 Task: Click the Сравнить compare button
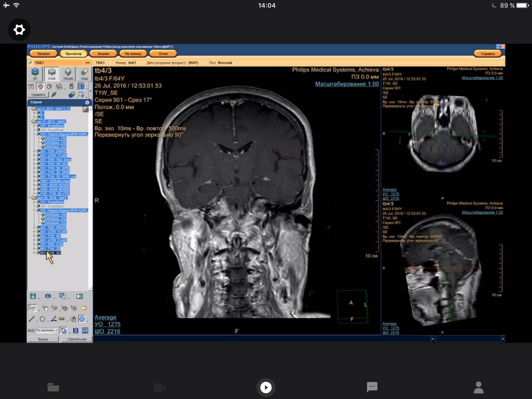(38, 95)
